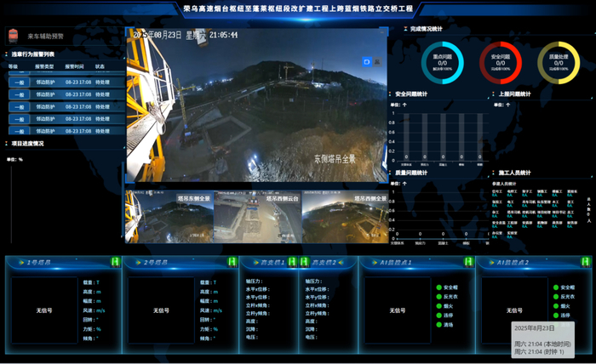Select the 塔吊东侧全景 camera thumbnail
Screen dimensions: 596x364
[168, 216]
